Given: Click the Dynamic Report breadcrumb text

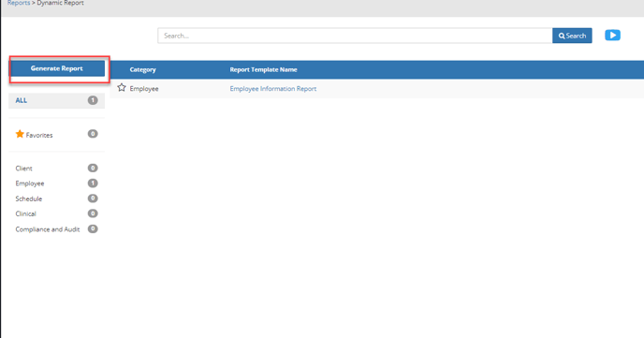Looking at the screenshot, I should click(x=60, y=3).
